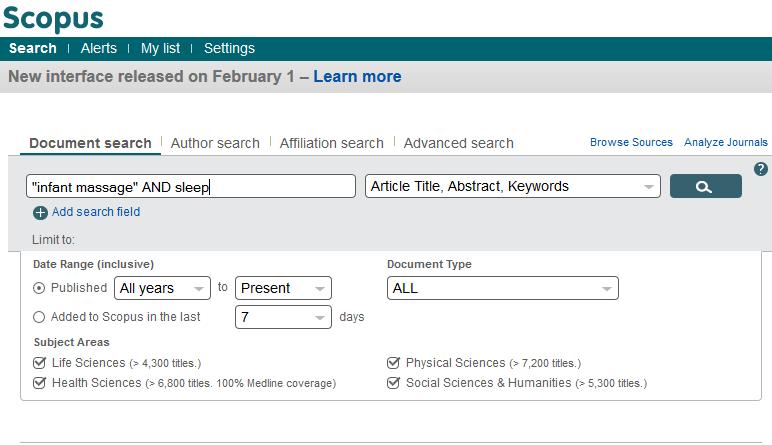Open the All years start date dropdown

click(162, 288)
